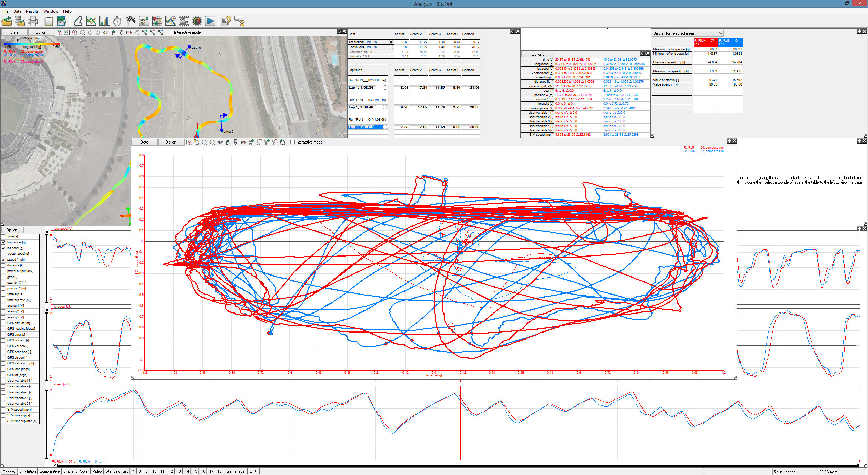Click Options button in XY graph panel
Viewport: 868px width, 475px height.
click(x=172, y=142)
